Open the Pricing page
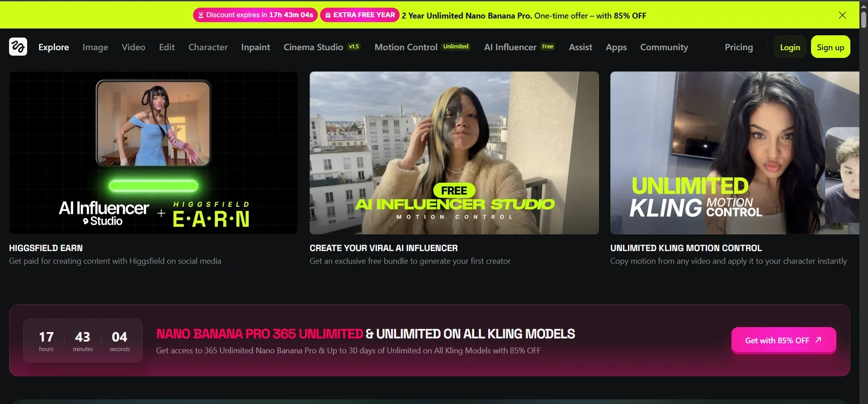The height and width of the screenshot is (404, 868). pyautogui.click(x=739, y=47)
